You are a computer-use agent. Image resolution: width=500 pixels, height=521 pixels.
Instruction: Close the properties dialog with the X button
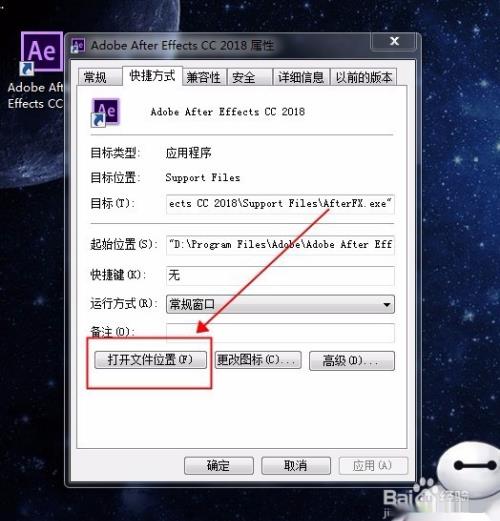pyautogui.click(x=394, y=41)
